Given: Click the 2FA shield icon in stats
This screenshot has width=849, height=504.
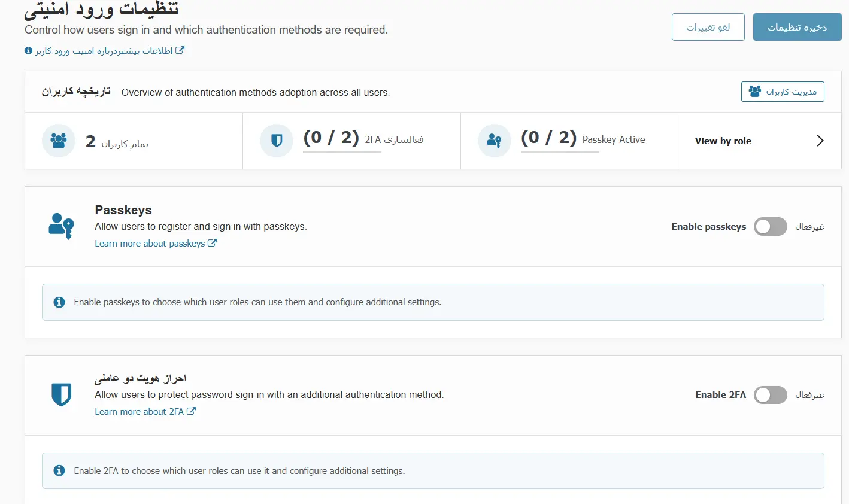Looking at the screenshot, I should [x=277, y=141].
